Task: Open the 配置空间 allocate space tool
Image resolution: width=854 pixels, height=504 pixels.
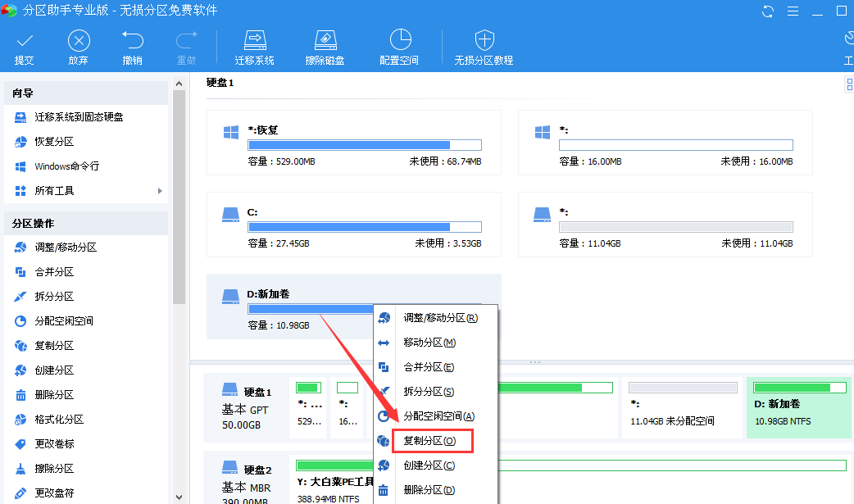Action: coord(399,48)
